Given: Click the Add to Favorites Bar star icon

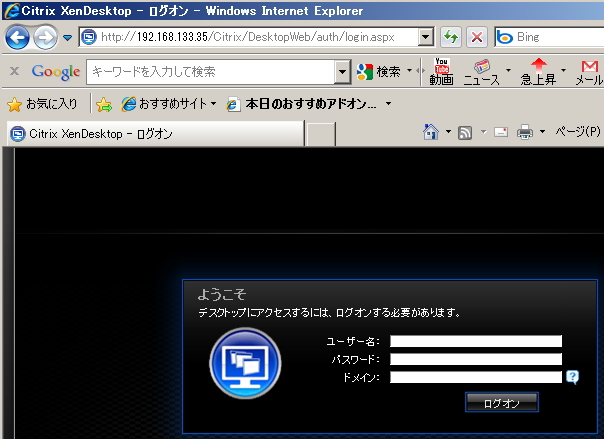Looking at the screenshot, I should point(104,104).
